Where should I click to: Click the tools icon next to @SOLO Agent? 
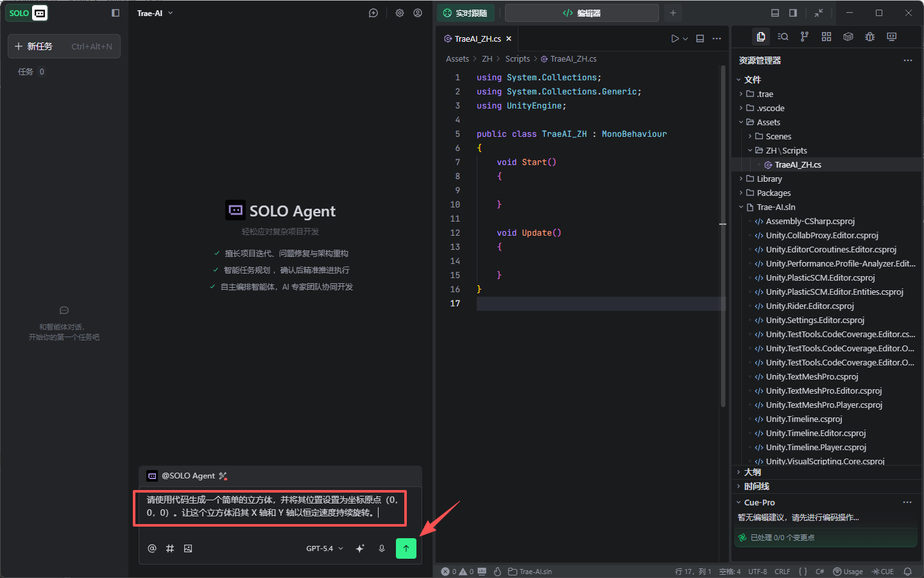click(223, 476)
